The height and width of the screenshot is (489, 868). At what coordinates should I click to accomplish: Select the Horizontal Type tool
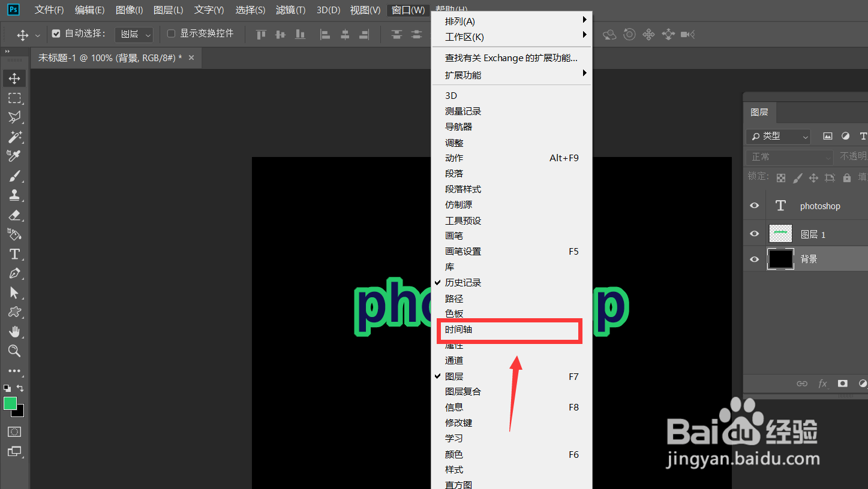14,253
